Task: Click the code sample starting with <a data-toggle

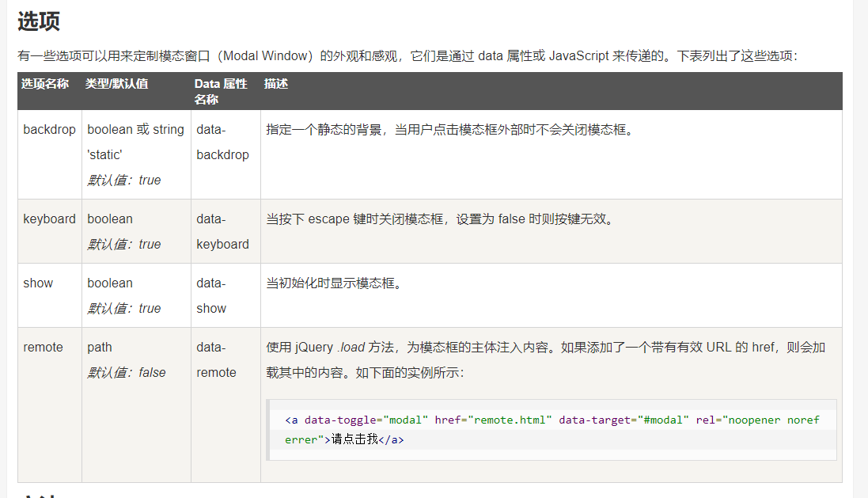Action: (552, 430)
